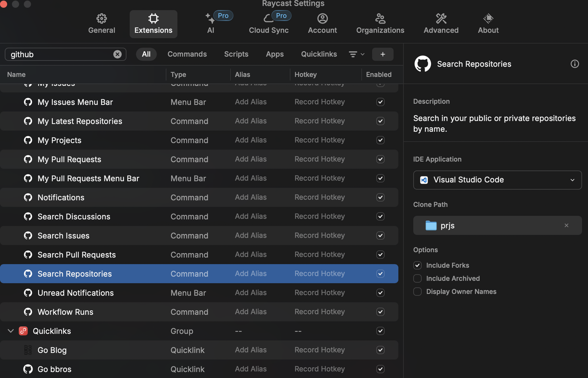Enable the Include Archived option
The image size is (588, 378).
[417, 278]
